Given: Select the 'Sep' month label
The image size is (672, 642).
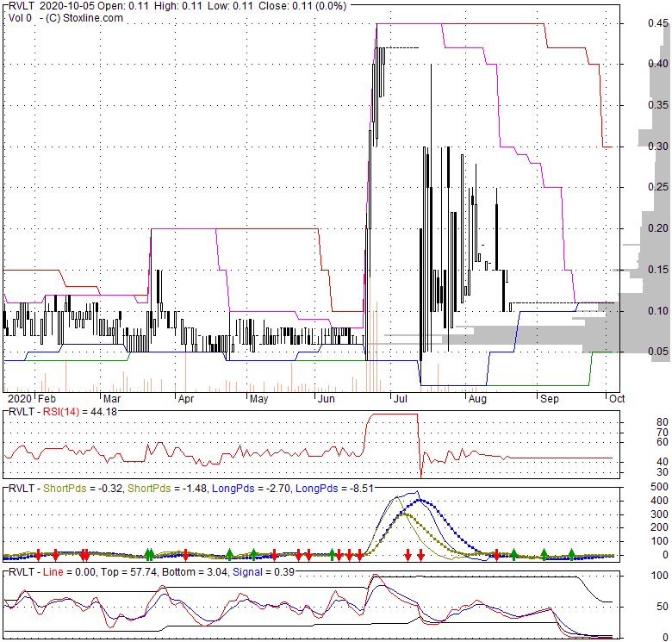Looking at the screenshot, I should (x=550, y=399).
